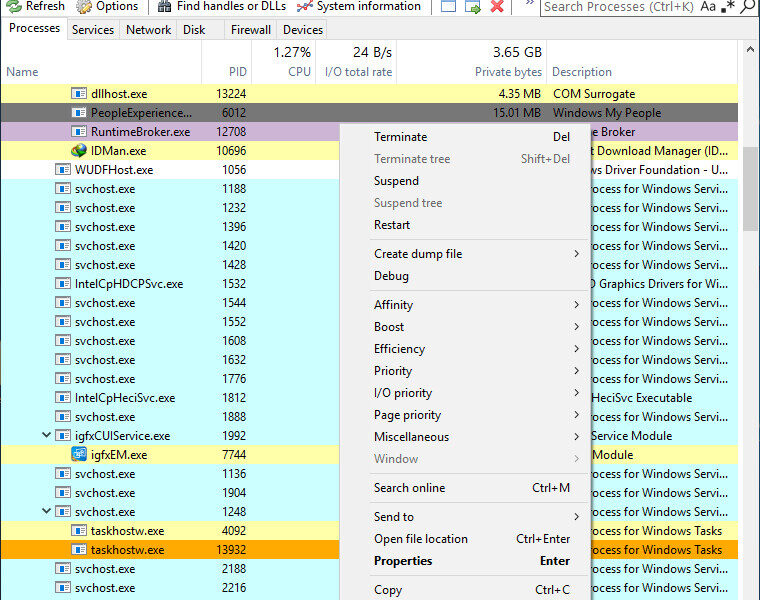The height and width of the screenshot is (600, 760).
Task: Click the IntelCpHDCPSvc.exe process icon
Action: [63, 284]
